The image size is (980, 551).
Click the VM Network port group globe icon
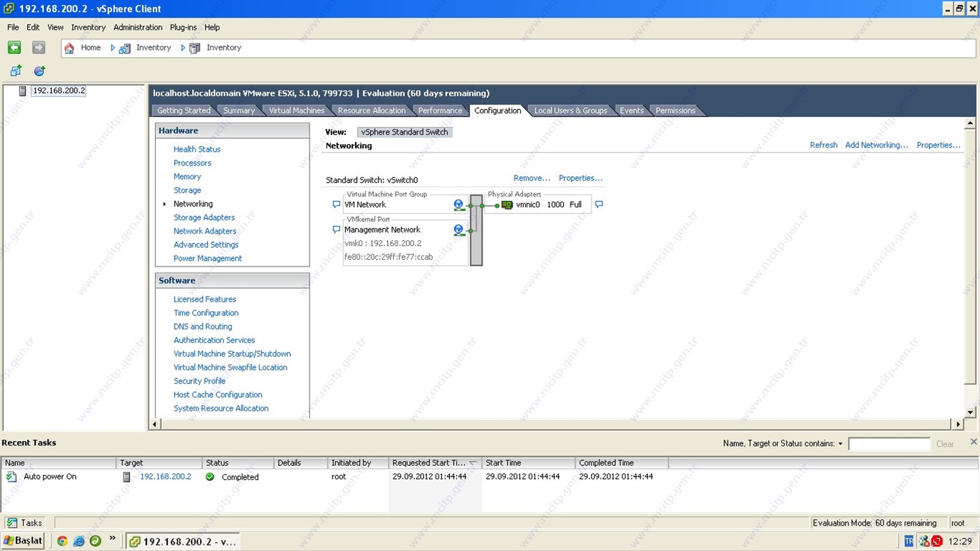[x=458, y=205]
